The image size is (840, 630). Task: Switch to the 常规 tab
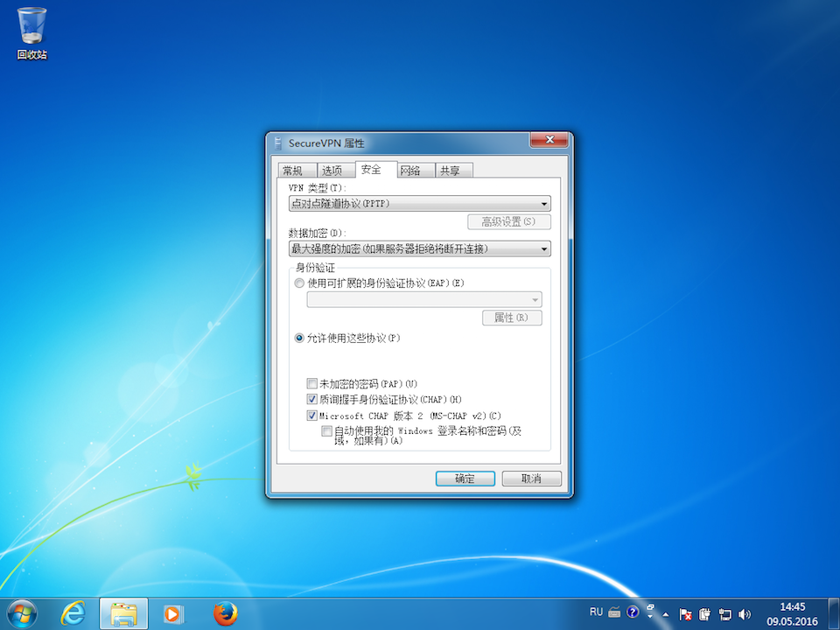(297, 171)
